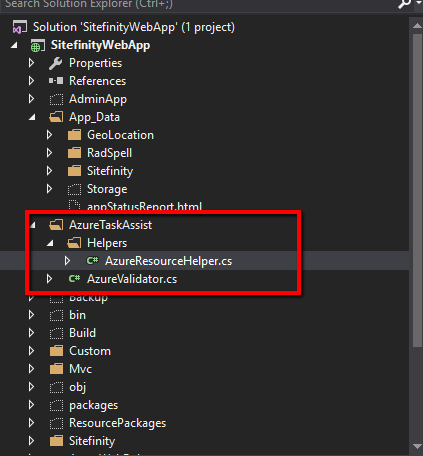Select the Custom label

(x=90, y=351)
